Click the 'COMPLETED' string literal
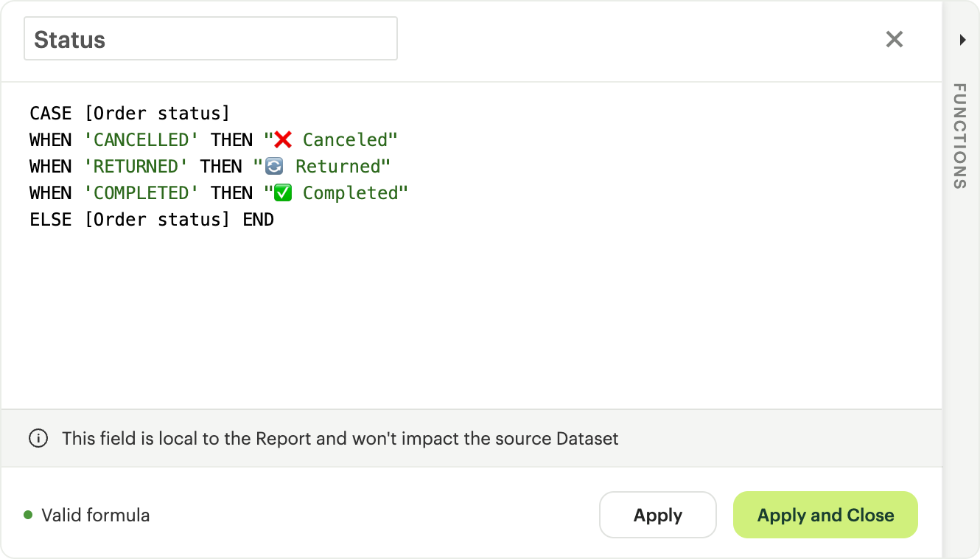Image resolution: width=980 pixels, height=559 pixels. click(x=141, y=193)
